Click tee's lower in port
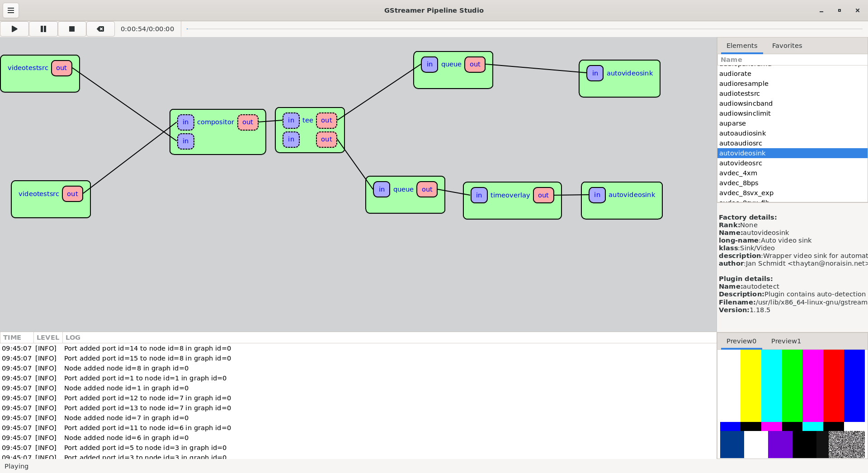 [291, 140]
